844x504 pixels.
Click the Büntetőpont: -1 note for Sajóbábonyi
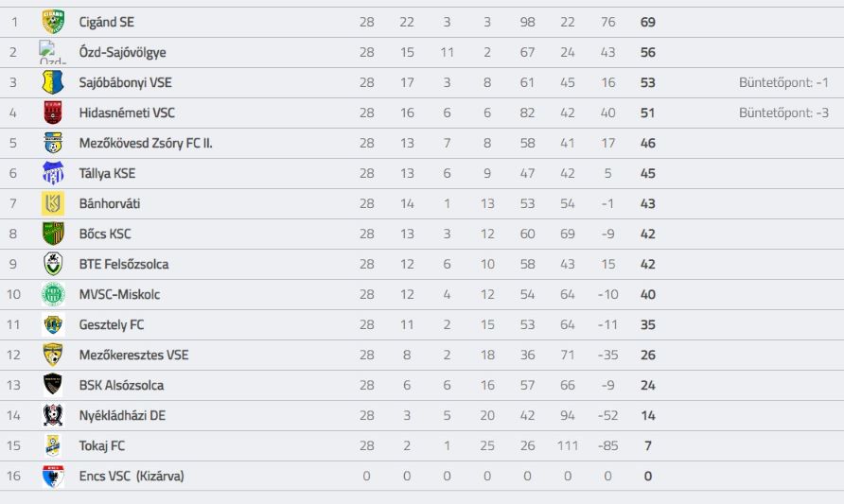tap(783, 83)
